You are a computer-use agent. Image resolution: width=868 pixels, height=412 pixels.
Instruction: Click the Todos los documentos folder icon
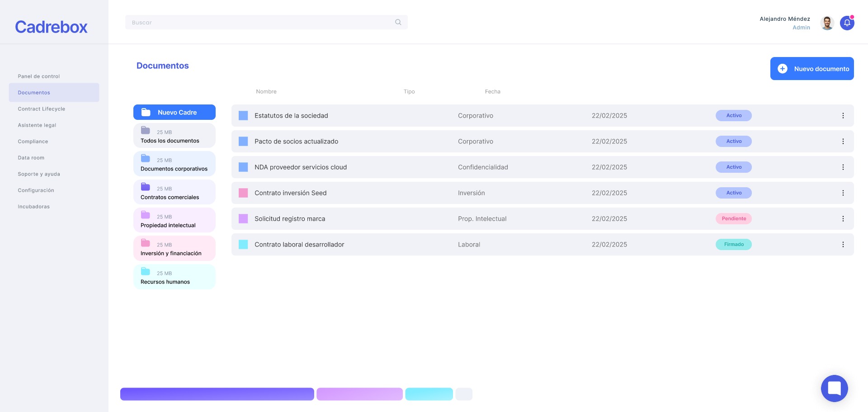[x=146, y=130]
